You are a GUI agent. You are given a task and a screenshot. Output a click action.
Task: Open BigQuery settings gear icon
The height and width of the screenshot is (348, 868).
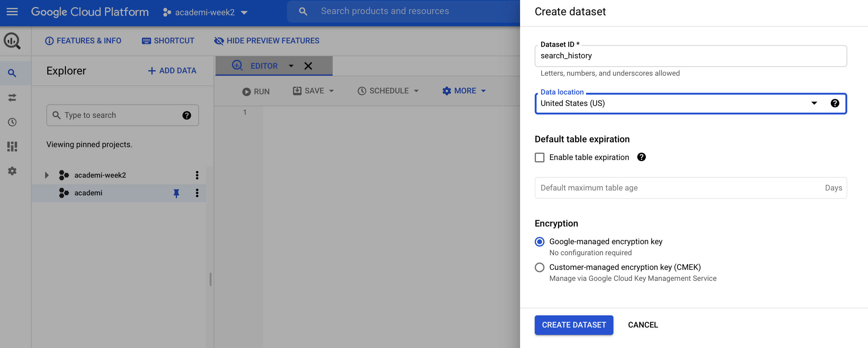point(13,171)
